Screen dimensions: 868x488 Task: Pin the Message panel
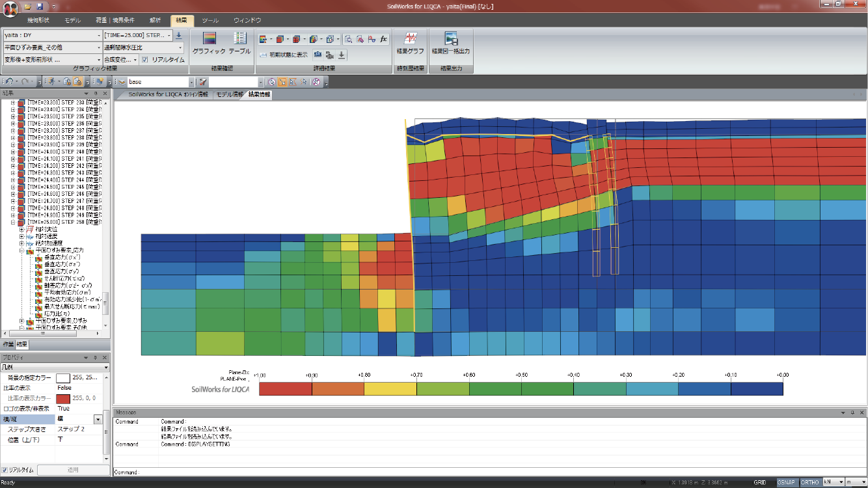tap(852, 413)
